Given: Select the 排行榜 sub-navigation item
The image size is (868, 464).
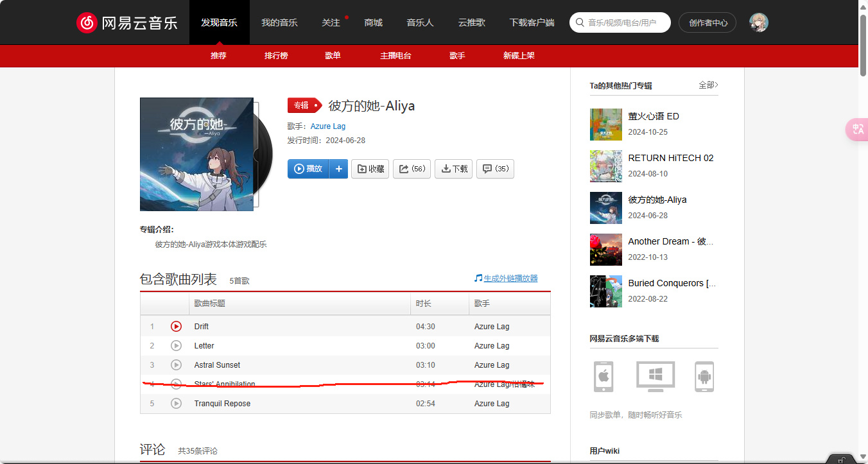Looking at the screenshot, I should pos(276,56).
